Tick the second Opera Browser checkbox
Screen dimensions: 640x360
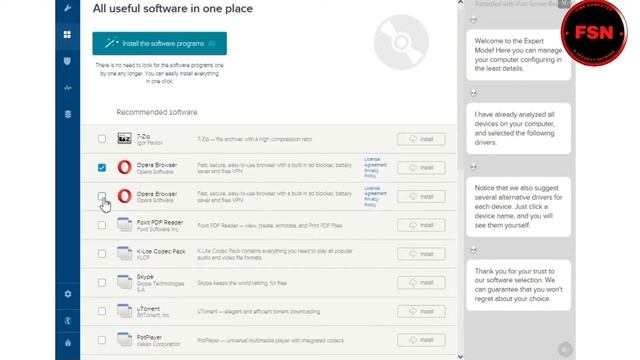[x=102, y=196]
